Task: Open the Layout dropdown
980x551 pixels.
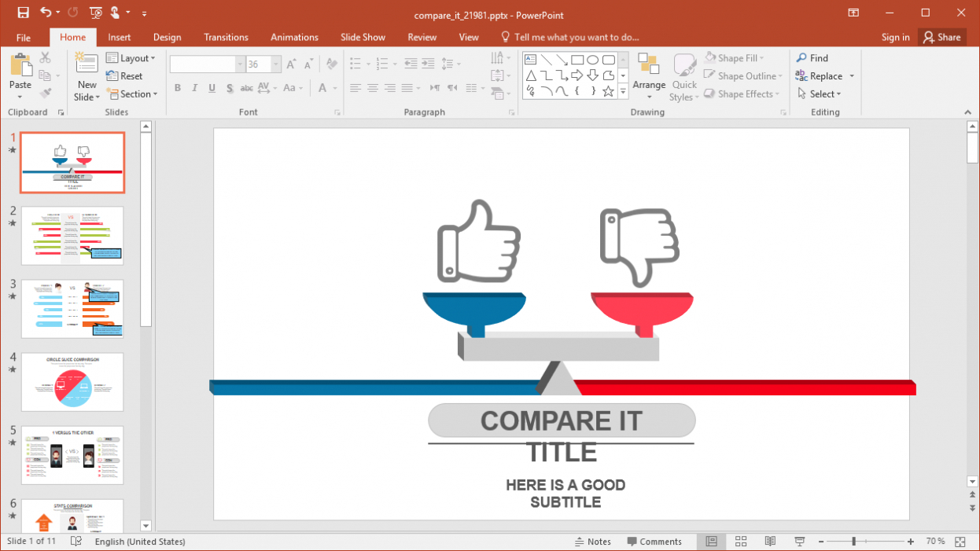Action: coord(131,58)
